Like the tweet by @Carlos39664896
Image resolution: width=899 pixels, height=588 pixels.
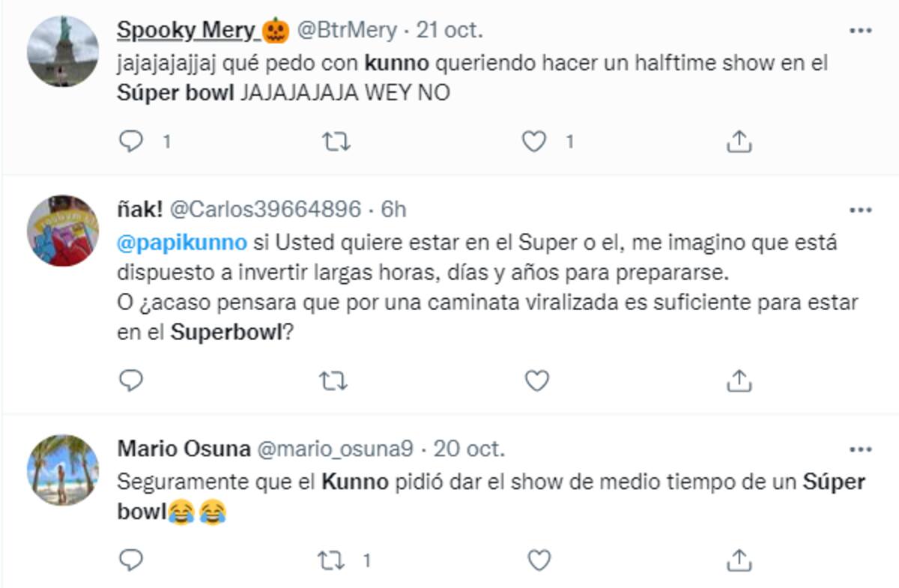537,381
